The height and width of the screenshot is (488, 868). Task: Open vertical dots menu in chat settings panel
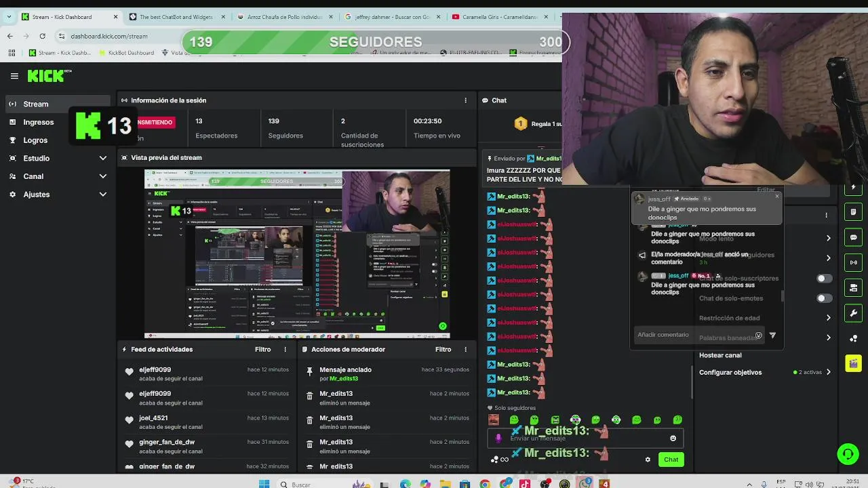point(826,216)
